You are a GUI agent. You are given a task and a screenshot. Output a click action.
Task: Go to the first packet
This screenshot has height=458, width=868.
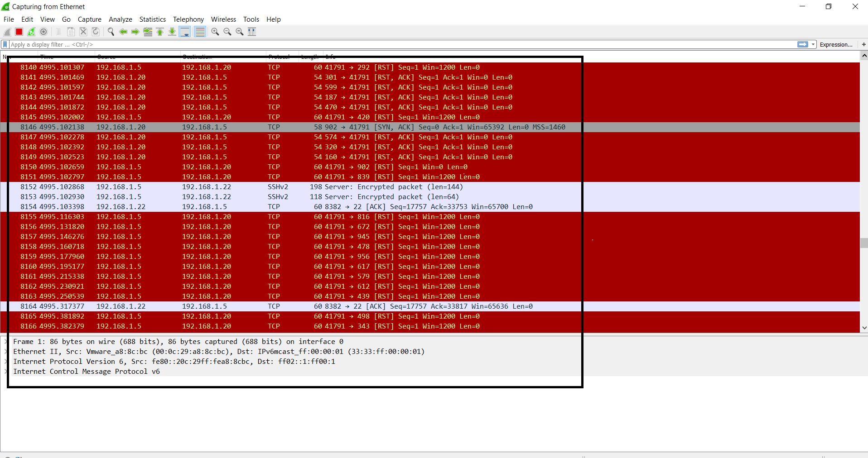click(x=160, y=32)
